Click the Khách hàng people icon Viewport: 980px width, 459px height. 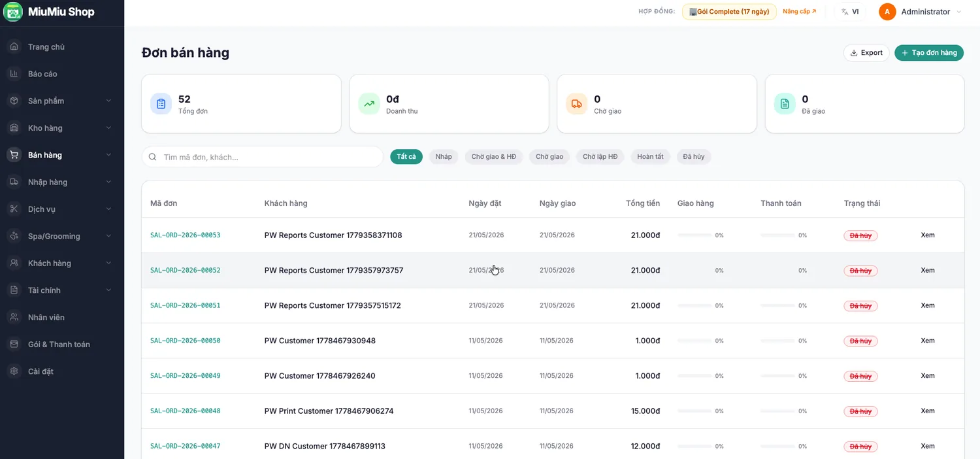click(14, 263)
